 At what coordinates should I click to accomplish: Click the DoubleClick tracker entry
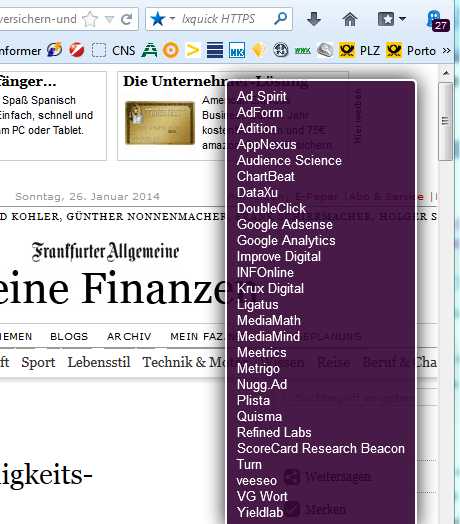271,209
